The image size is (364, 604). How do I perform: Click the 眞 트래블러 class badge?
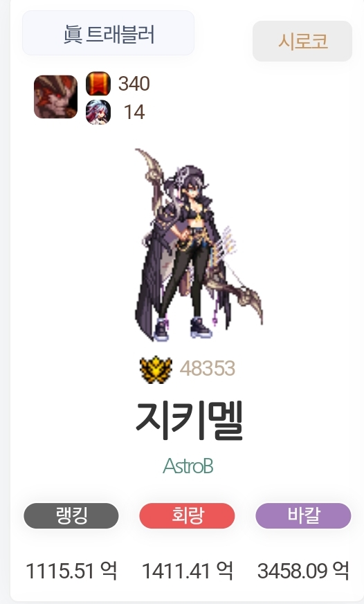[108, 33]
